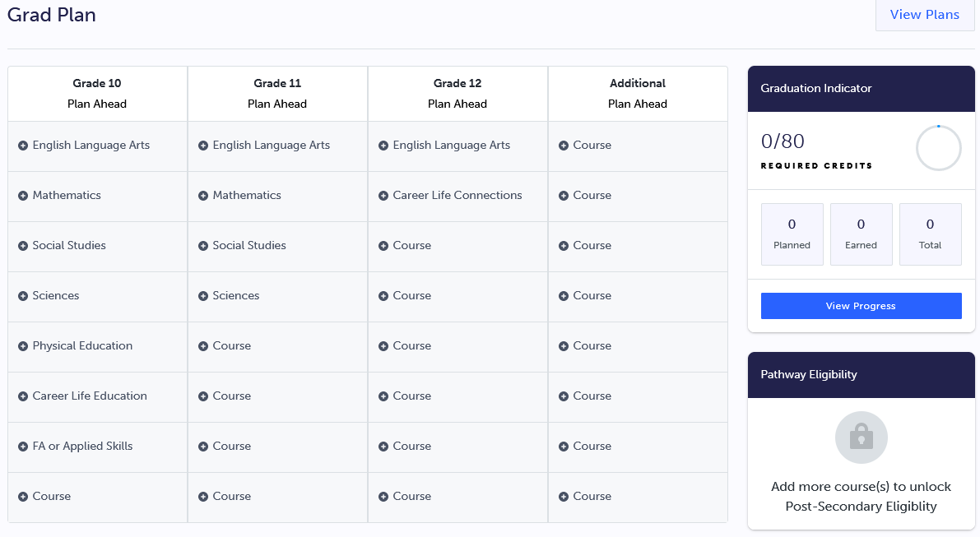This screenshot has height=537, width=980.
Task: Click plus icon beside Grade 10 Social Studies
Action: [x=23, y=246]
